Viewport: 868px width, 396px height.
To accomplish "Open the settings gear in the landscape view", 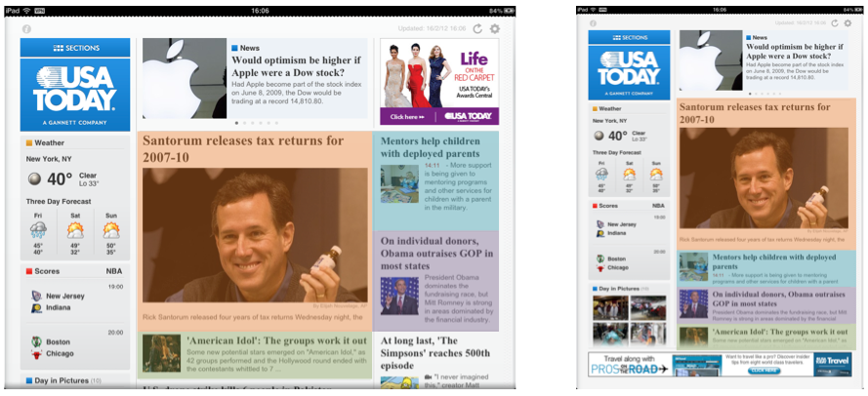I will pyautogui.click(x=495, y=28).
